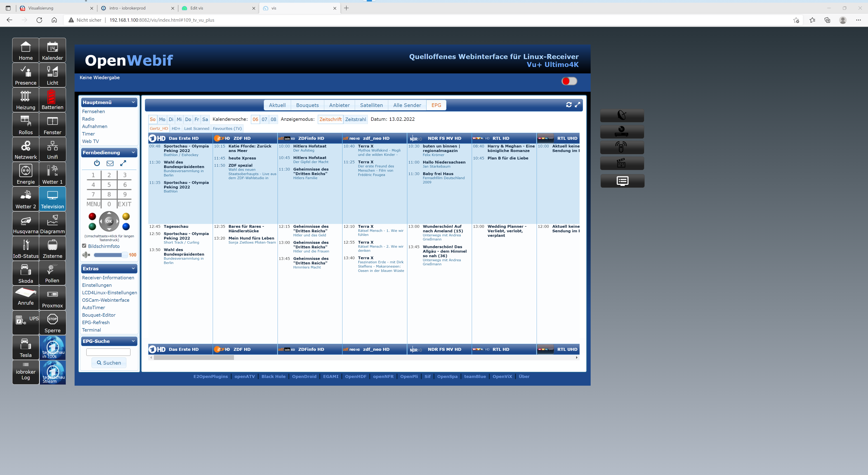
Task: Collapse the Extras section
Action: [x=133, y=268]
